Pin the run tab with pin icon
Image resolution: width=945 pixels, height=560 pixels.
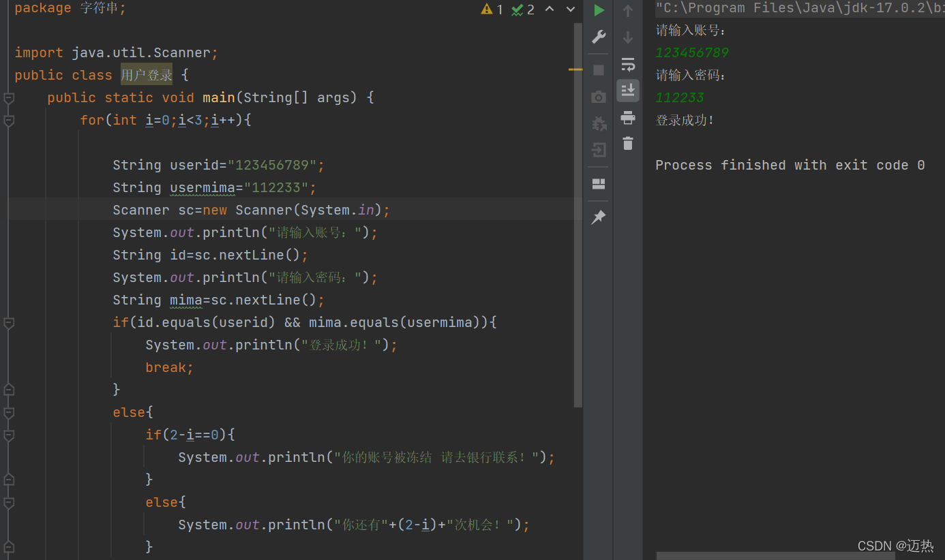coord(599,217)
